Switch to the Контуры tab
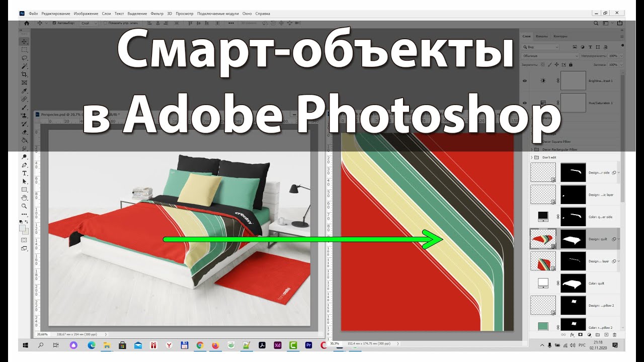The image size is (644, 362). point(560,36)
